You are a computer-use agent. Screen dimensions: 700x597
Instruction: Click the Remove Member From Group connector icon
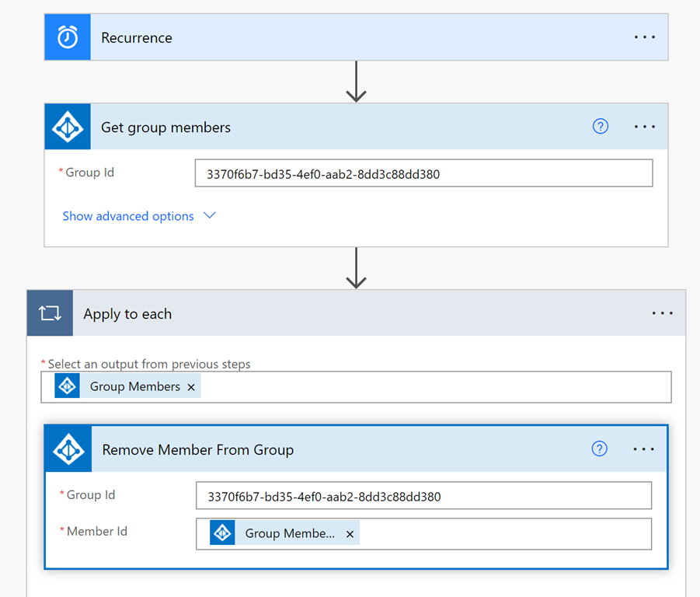tap(68, 449)
